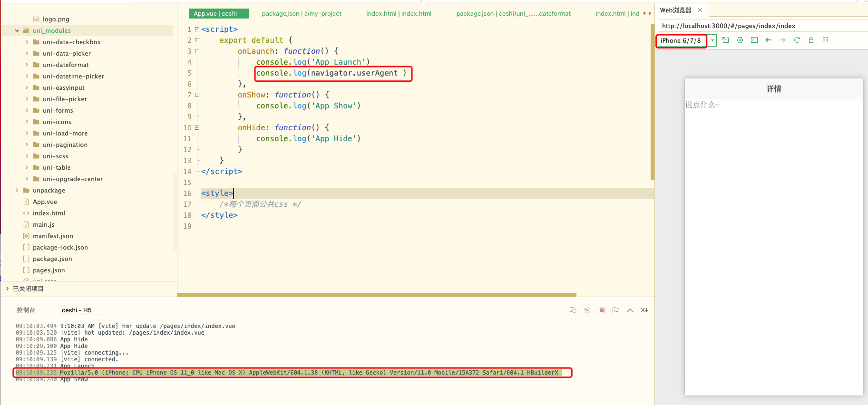This screenshot has width=868, height=405.
Task: Select the ceshi - H5 console tab
Action: click(x=77, y=310)
